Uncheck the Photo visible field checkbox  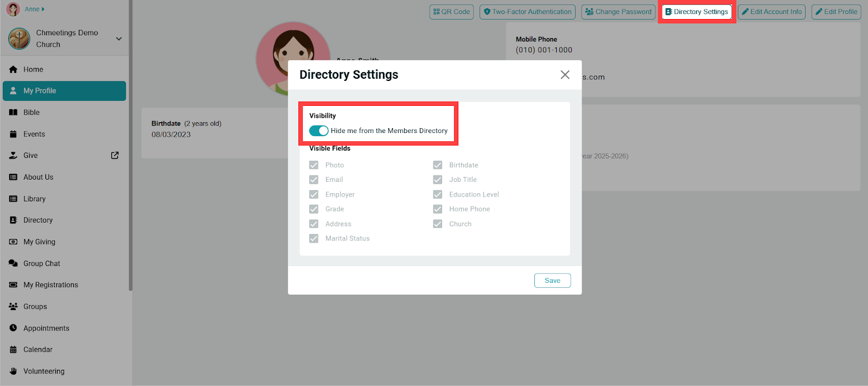314,165
